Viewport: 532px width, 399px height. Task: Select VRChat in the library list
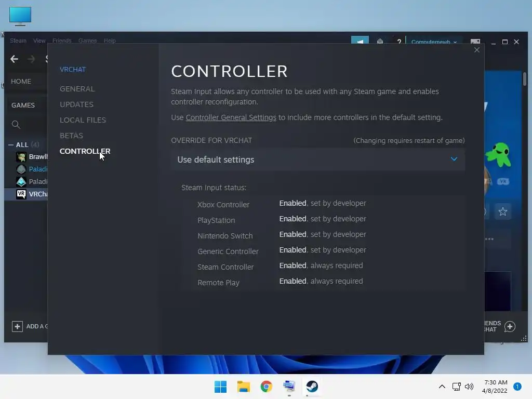[38, 194]
